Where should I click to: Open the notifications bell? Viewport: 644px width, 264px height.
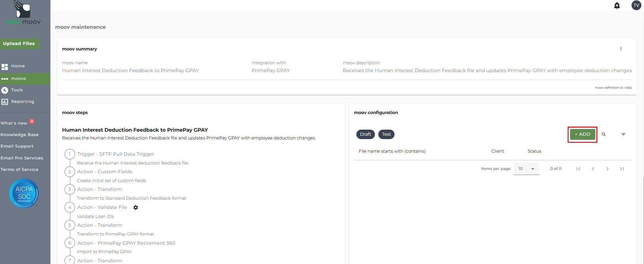[617, 5]
